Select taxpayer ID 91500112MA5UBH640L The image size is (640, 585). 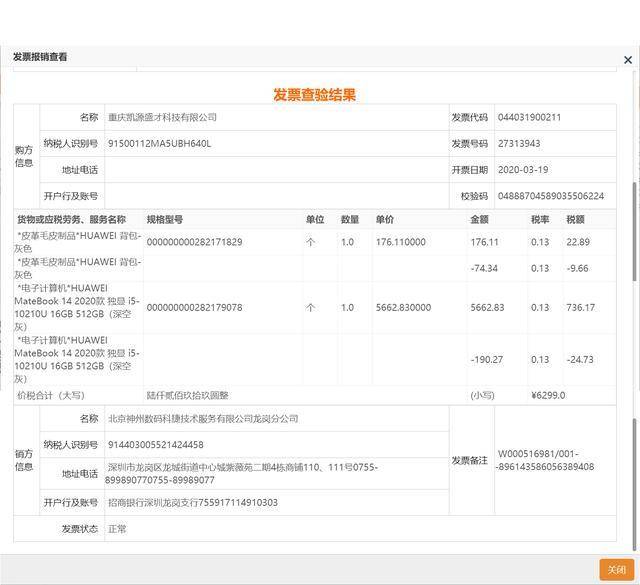(x=160, y=144)
